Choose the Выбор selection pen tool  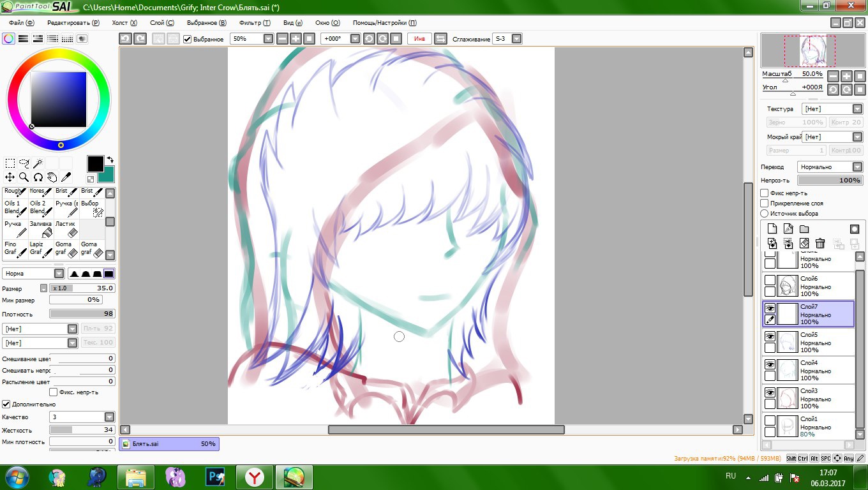click(x=93, y=209)
